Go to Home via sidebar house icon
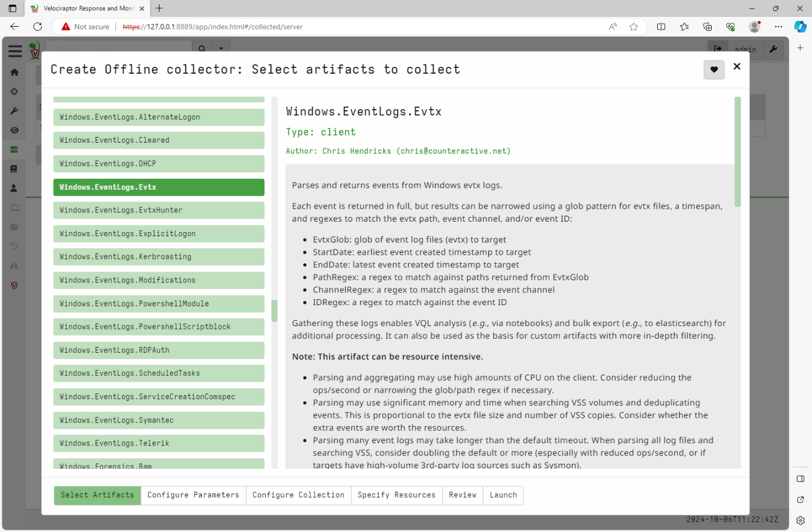 point(14,73)
